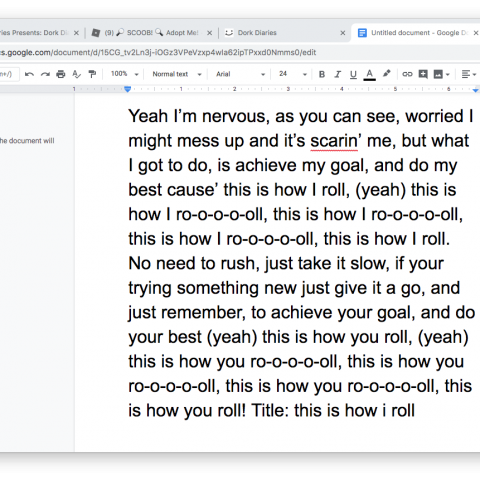Print the document using printer icon
Screen dimensions: 480x480
click(61, 74)
